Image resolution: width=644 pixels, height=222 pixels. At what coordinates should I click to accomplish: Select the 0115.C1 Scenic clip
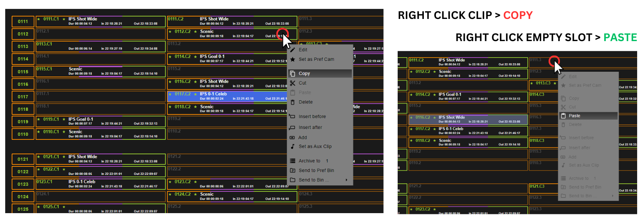tap(101, 71)
